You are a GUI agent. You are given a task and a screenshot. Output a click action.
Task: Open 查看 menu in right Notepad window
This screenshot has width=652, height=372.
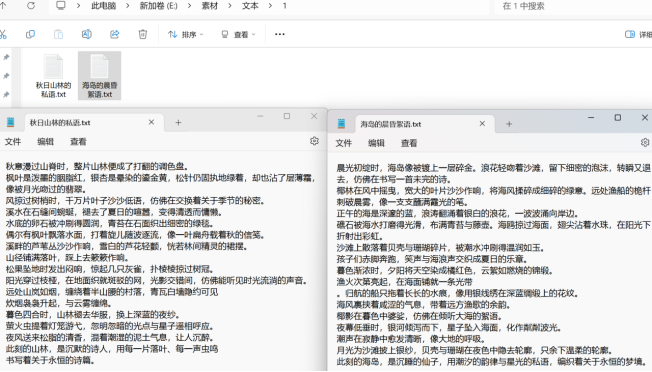coord(409,143)
